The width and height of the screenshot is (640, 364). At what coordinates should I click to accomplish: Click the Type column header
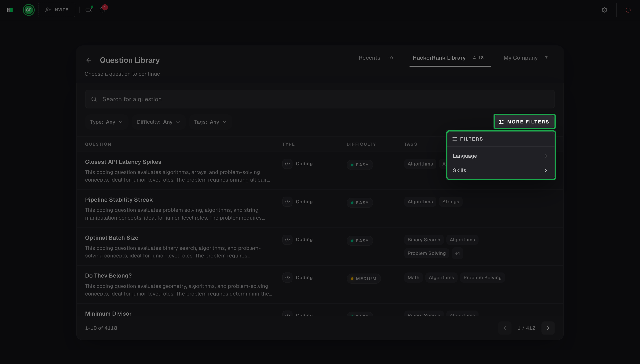point(289,144)
